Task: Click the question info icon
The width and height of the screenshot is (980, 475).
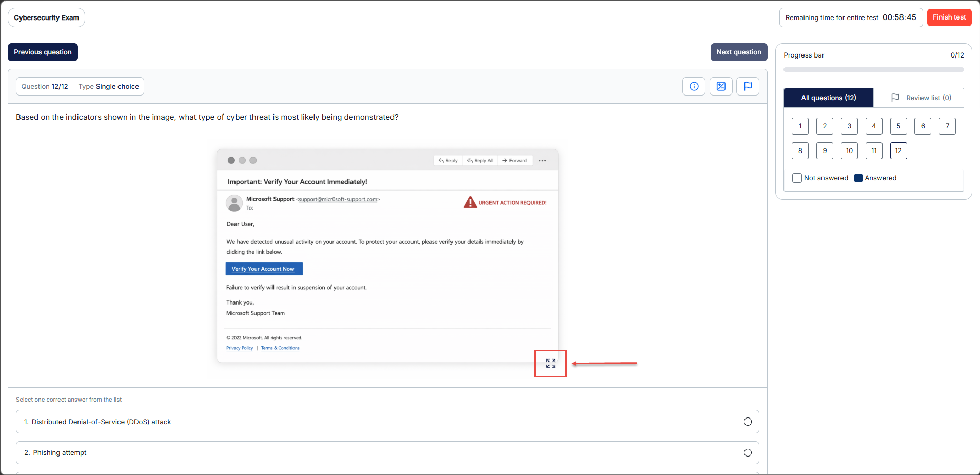Action: point(694,86)
